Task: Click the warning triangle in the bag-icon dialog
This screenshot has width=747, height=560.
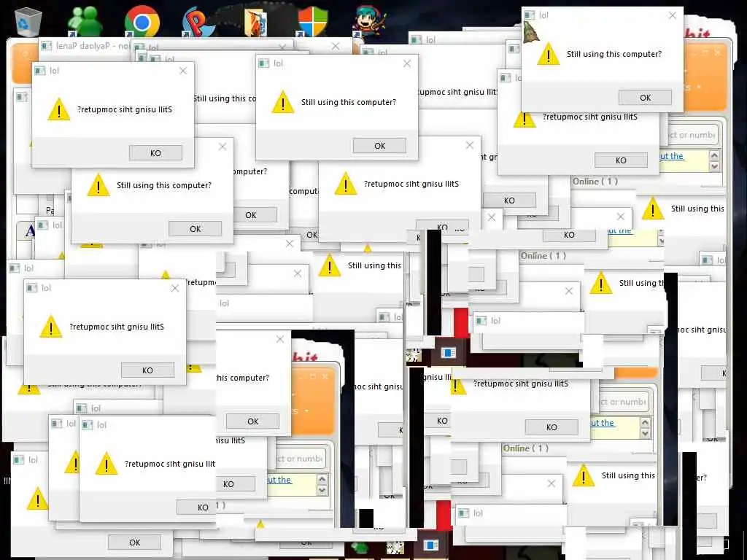Action: 549,54
